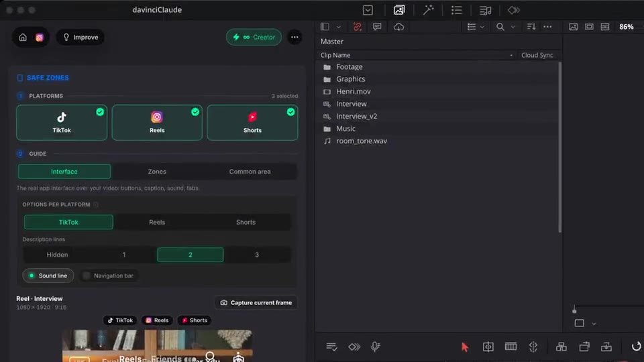Open the list view mode icon
The image size is (644, 362).
472,27
